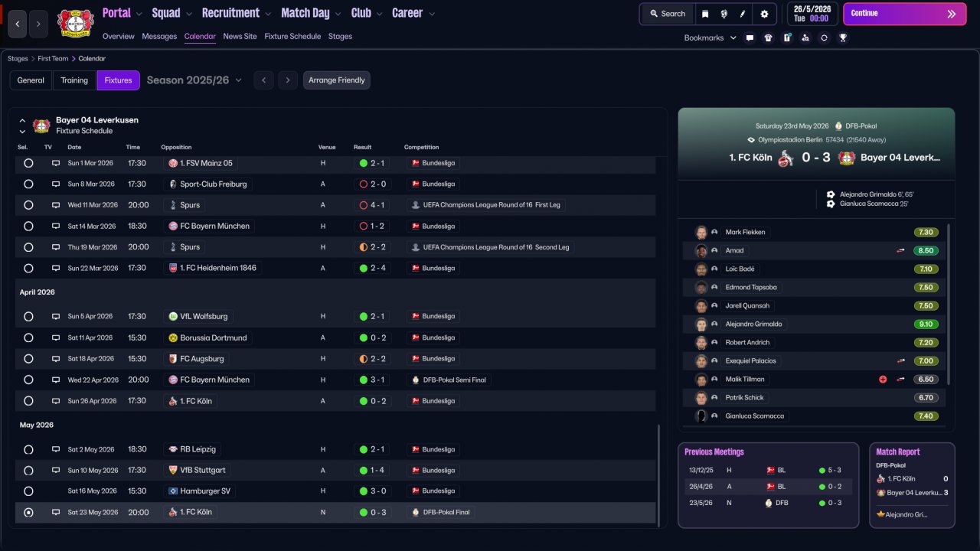Select the radio button for the Hamburger SV fixture
This screenshot has width=980, height=551.
pyautogui.click(x=28, y=491)
